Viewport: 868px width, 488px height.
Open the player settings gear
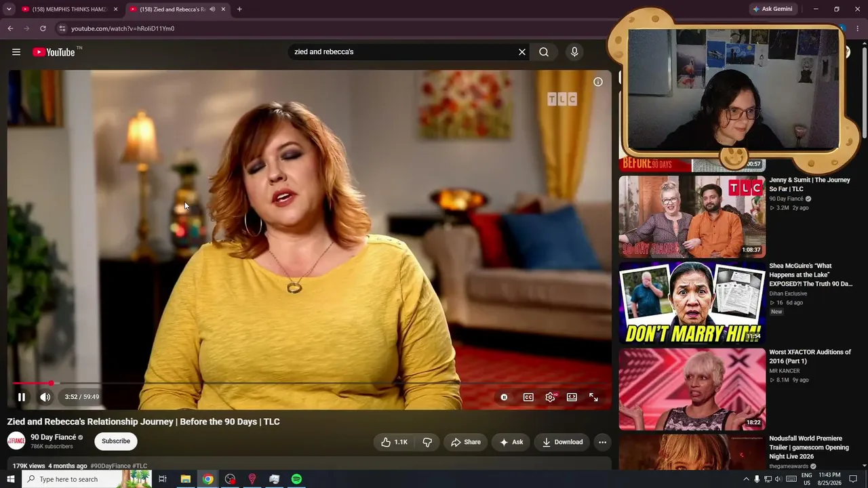pos(550,397)
